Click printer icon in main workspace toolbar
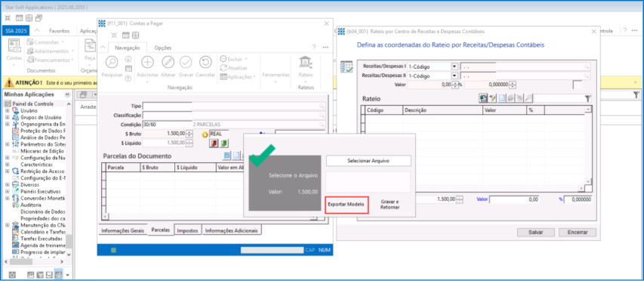 (x=83, y=94)
